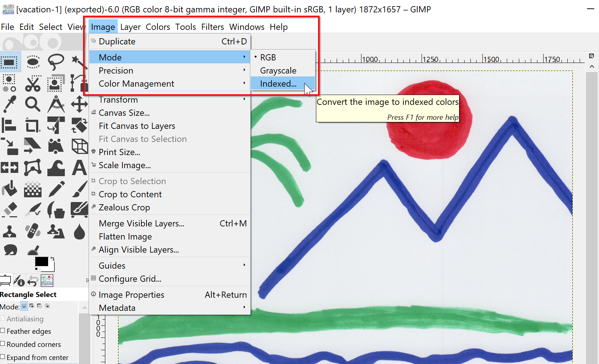The width and height of the screenshot is (599, 364).
Task: Click the black foreground color swatch
Action: 41,261
